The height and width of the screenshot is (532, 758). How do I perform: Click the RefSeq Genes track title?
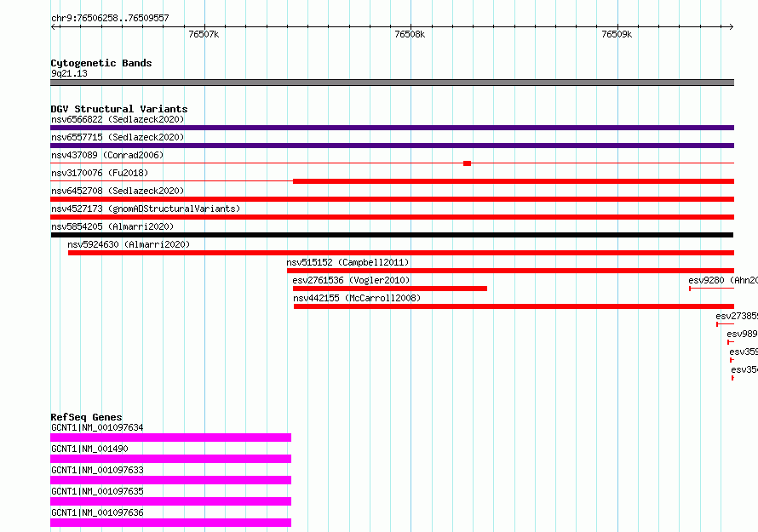(86, 417)
